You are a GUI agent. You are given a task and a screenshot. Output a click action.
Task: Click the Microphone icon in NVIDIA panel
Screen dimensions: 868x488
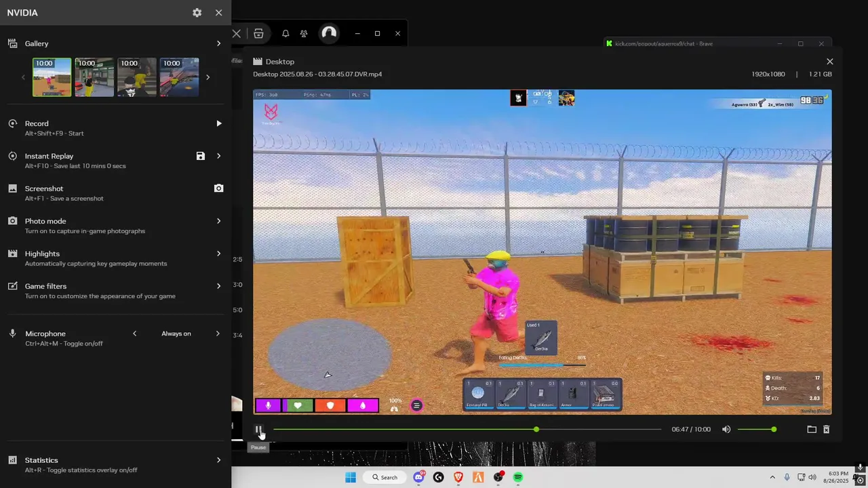[x=12, y=333]
